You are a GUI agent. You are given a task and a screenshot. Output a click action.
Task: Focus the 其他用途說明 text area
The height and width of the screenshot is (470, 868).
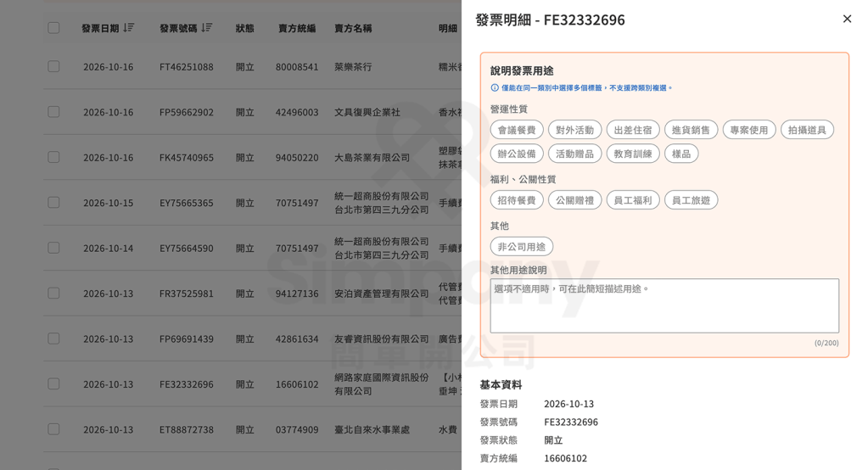pyautogui.click(x=664, y=305)
